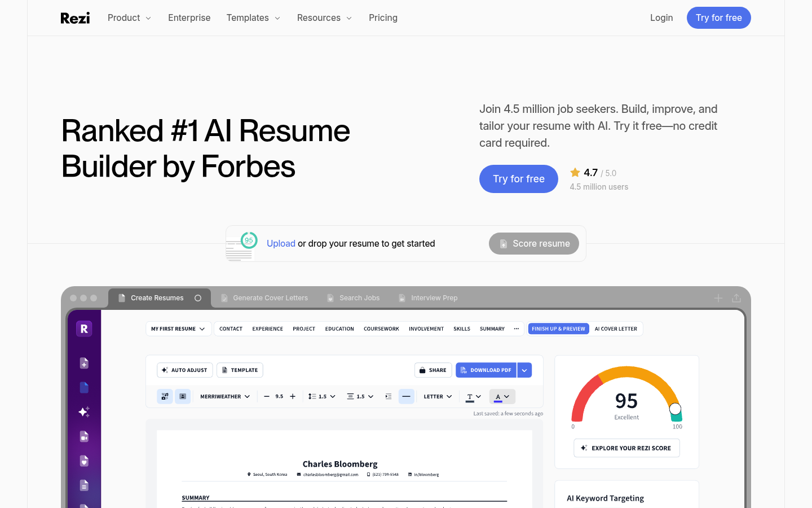The height and width of the screenshot is (508, 812).
Task: Click the header Try for free button
Action: (x=719, y=18)
